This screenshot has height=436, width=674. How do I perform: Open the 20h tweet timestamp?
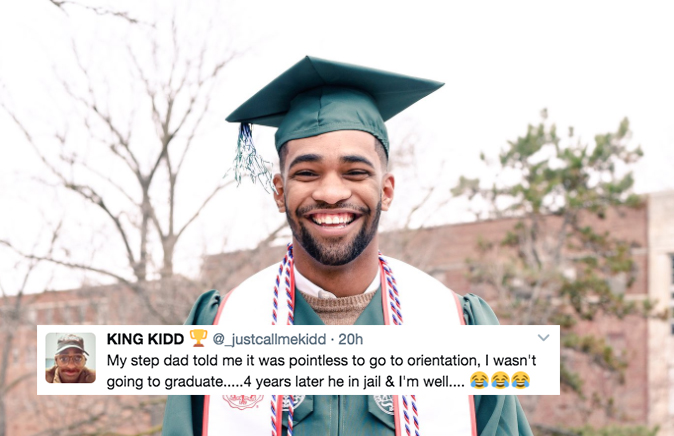(350, 339)
